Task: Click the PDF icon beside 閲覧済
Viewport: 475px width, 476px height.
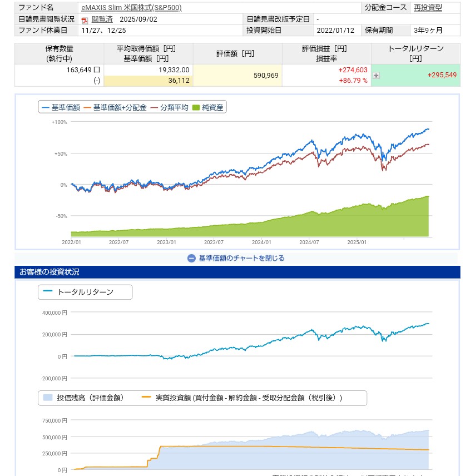Action: click(85, 20)
